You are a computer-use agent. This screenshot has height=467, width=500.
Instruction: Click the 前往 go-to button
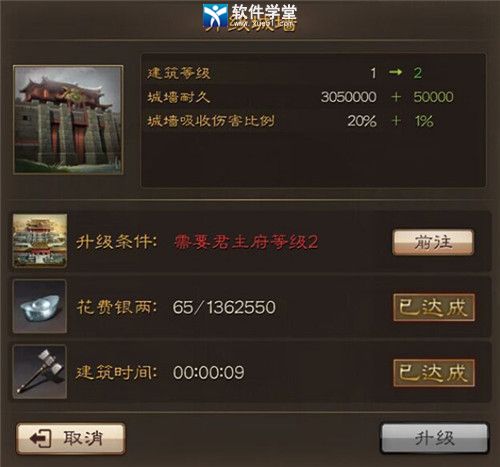pyautogui.click(x=433, y=242)
